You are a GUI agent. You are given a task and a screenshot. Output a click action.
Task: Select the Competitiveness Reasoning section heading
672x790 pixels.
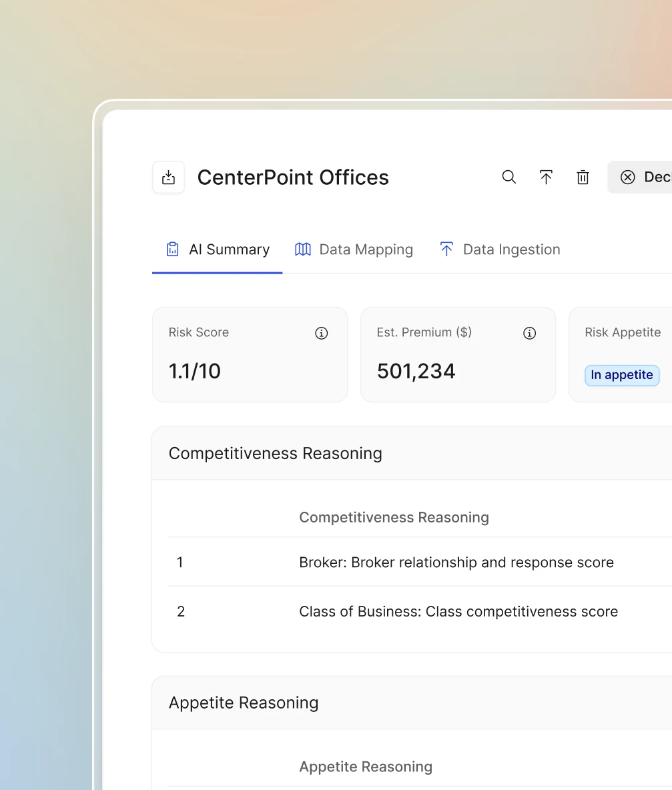(275, 454)
